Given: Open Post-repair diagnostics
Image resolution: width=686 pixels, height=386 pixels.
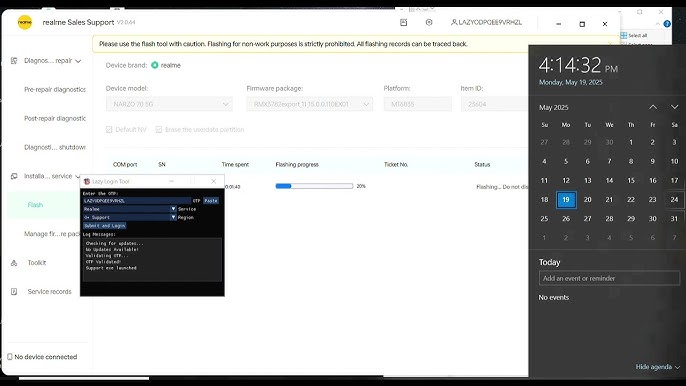Looking at the screenshot, I should tap(55, 118).
